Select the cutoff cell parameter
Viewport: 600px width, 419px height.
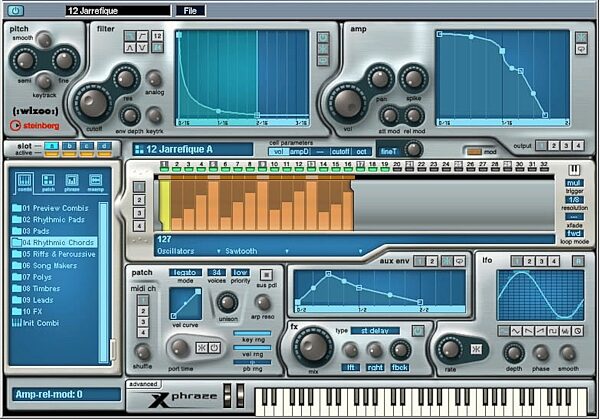341,152
